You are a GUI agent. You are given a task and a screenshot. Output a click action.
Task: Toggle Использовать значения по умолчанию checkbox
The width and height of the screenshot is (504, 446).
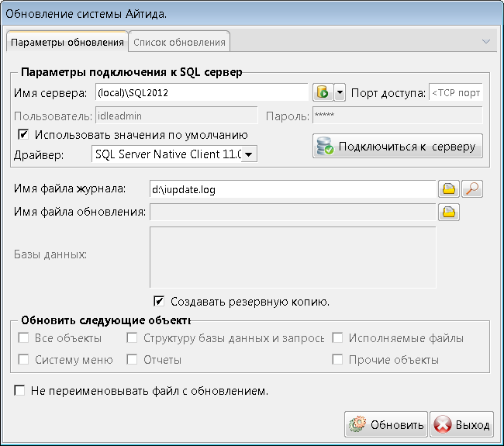coord(23,134)
